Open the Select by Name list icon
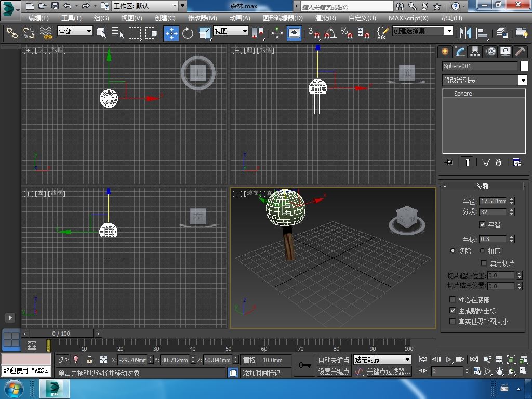The height and width of the screenshot is (399, 532). tap(118, 33)
